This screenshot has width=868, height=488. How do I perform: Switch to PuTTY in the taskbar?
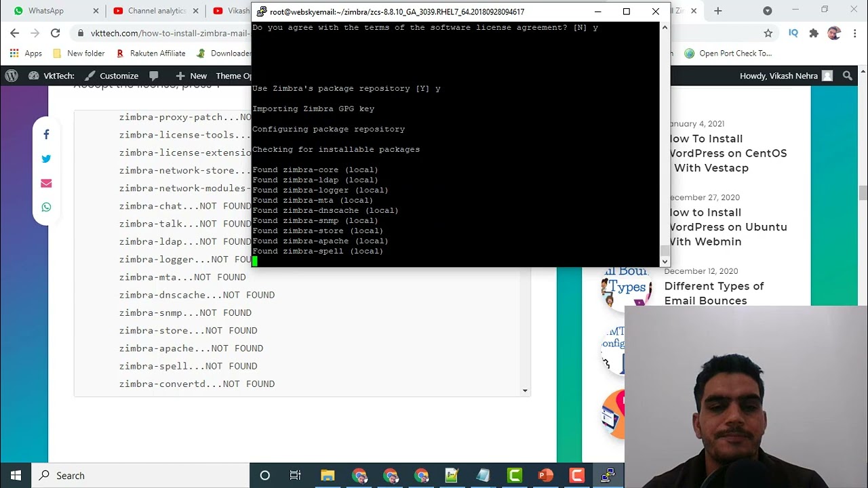[608, 475]
